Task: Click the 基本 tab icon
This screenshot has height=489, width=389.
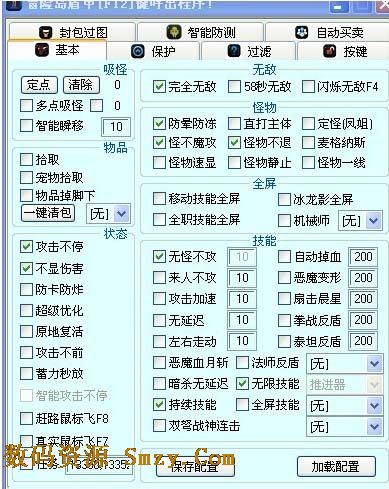Action: pos(42,50)
